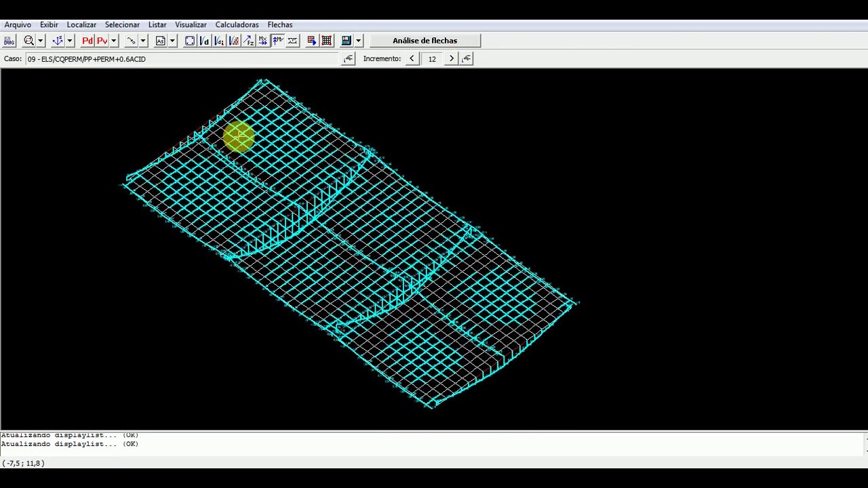The image size is (868, 488).
Task: Open the zoom options dropdown arrow
Action: point(41,41)
